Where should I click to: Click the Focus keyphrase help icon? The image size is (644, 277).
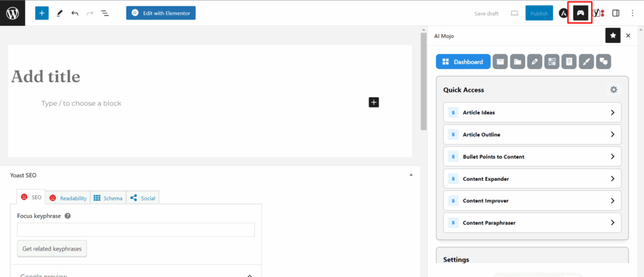68,216
